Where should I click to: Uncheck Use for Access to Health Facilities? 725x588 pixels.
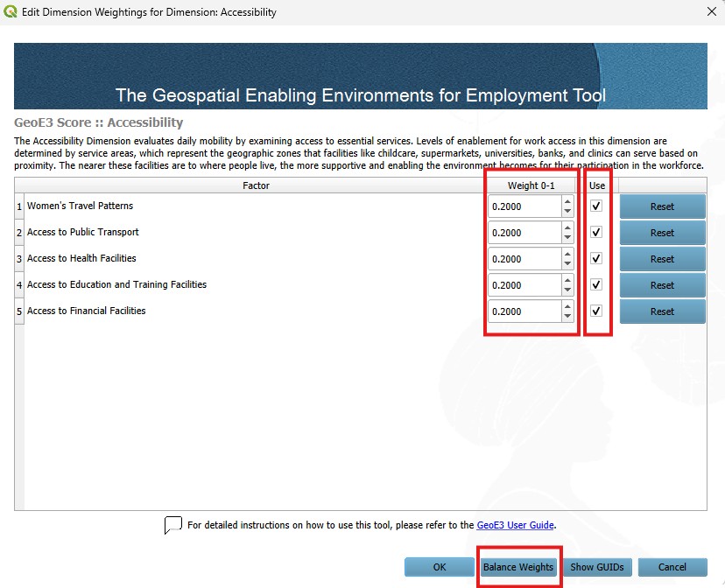(596, 258)
